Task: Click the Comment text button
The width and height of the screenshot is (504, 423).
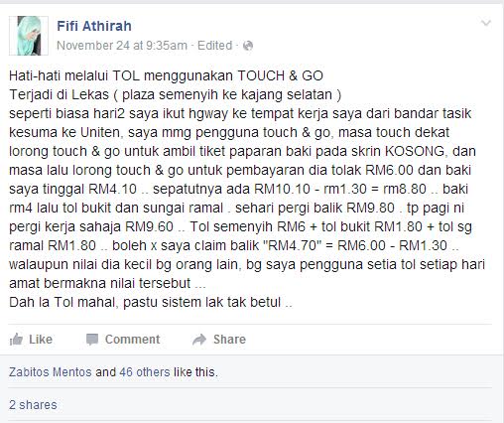Action: (x=132, y=340)
